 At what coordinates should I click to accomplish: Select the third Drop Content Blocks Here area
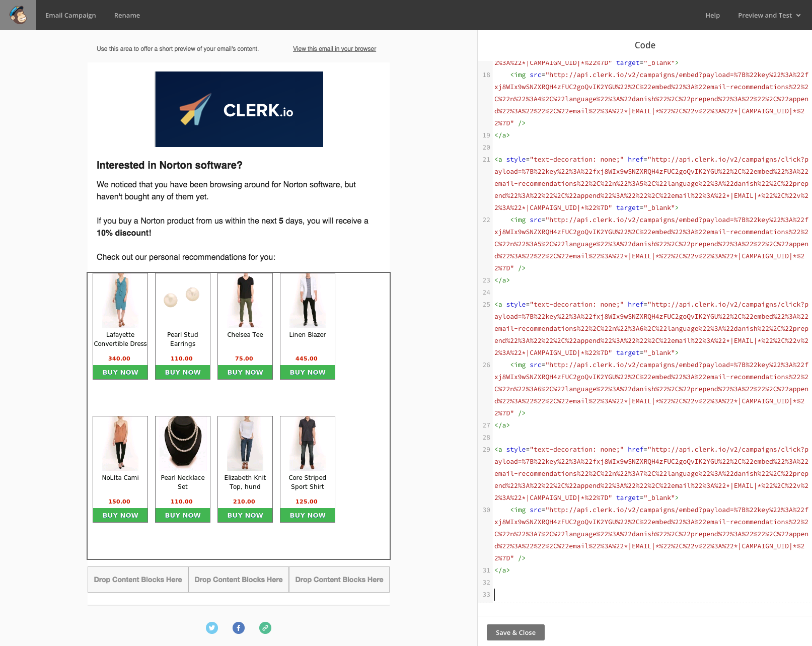(x=339, y=580)
